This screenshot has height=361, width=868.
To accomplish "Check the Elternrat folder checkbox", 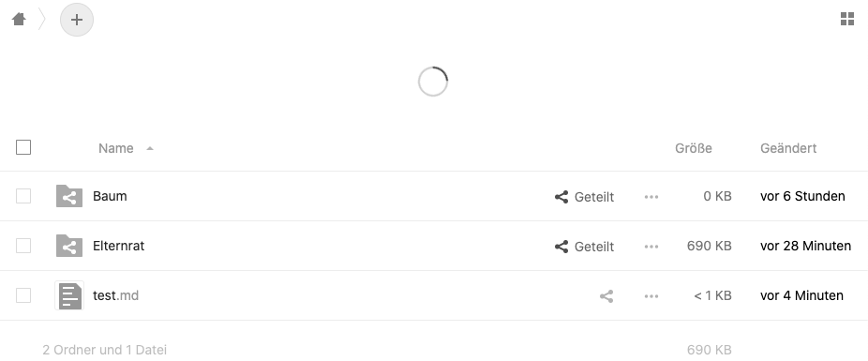I will [x=23, y=246].
